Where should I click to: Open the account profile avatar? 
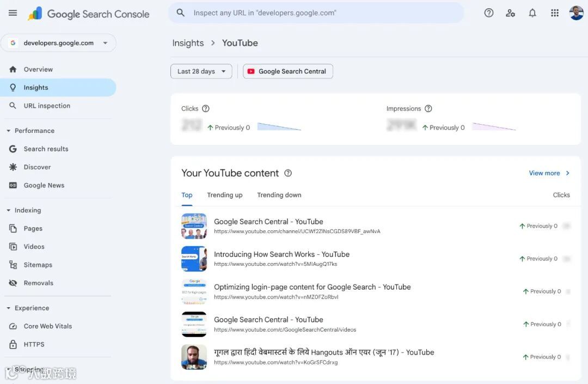click(576, 13)
